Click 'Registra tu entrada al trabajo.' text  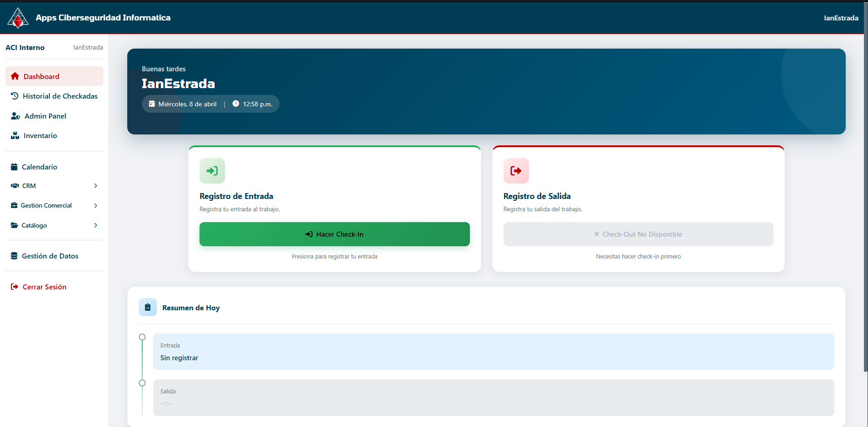(239, 209)
